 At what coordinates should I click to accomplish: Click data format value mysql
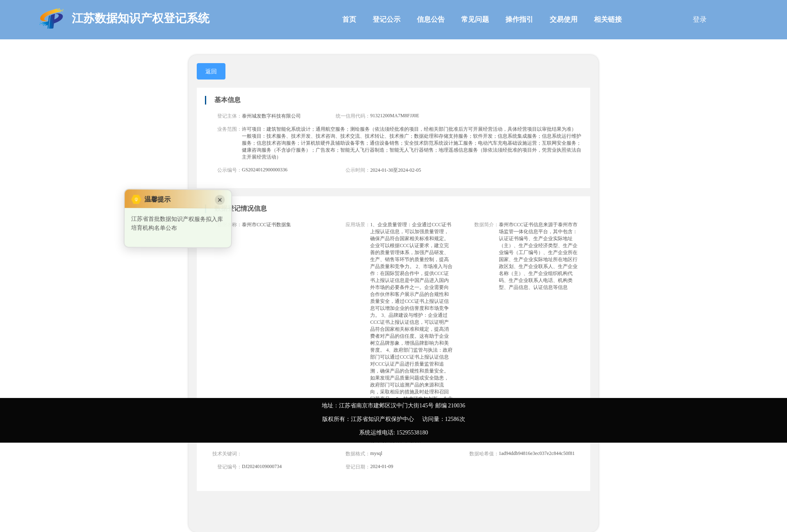pos(376,453)
